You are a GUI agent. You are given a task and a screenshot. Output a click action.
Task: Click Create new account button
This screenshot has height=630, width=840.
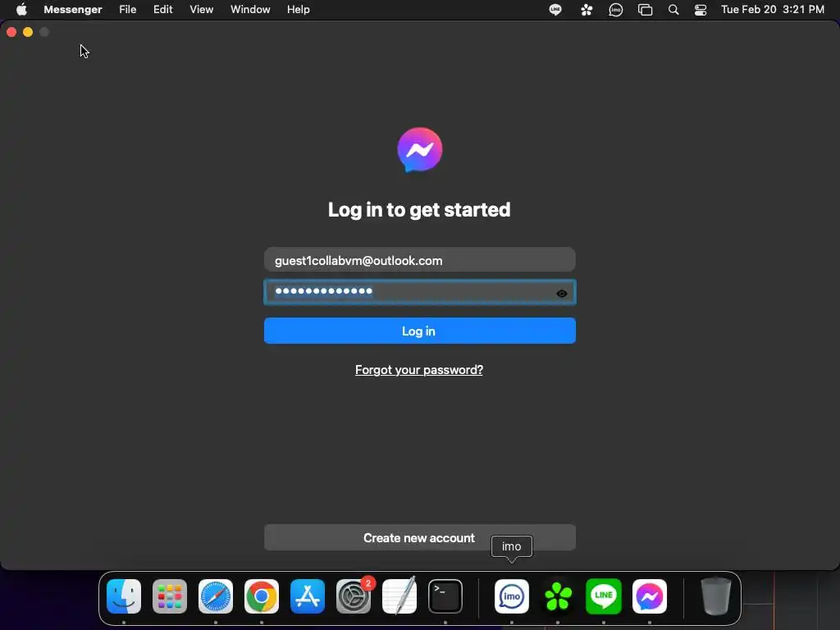pyautogui.click(x=419, y=537)
